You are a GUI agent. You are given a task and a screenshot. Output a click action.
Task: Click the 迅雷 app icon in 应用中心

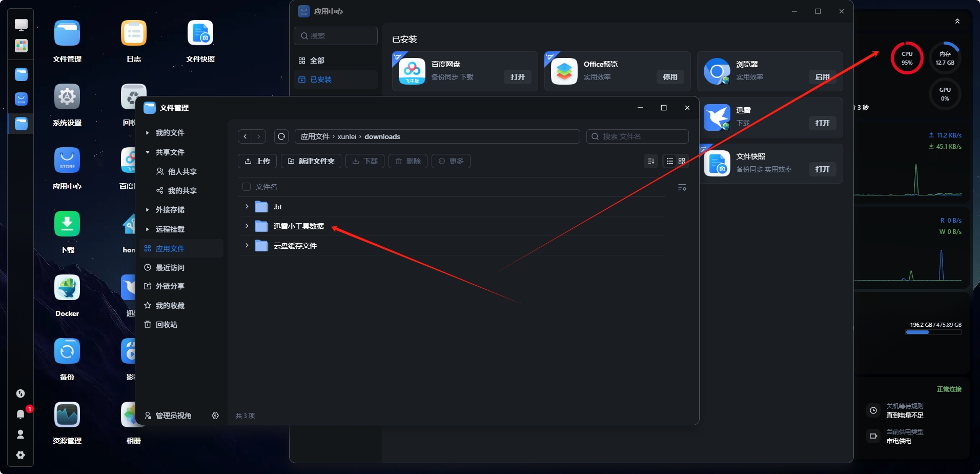coord(717,117)
